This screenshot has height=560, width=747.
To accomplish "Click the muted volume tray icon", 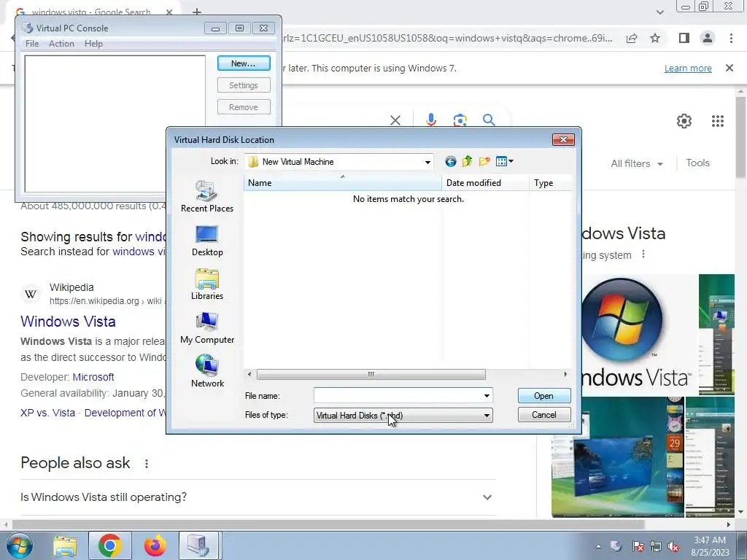I will [673, 546].
